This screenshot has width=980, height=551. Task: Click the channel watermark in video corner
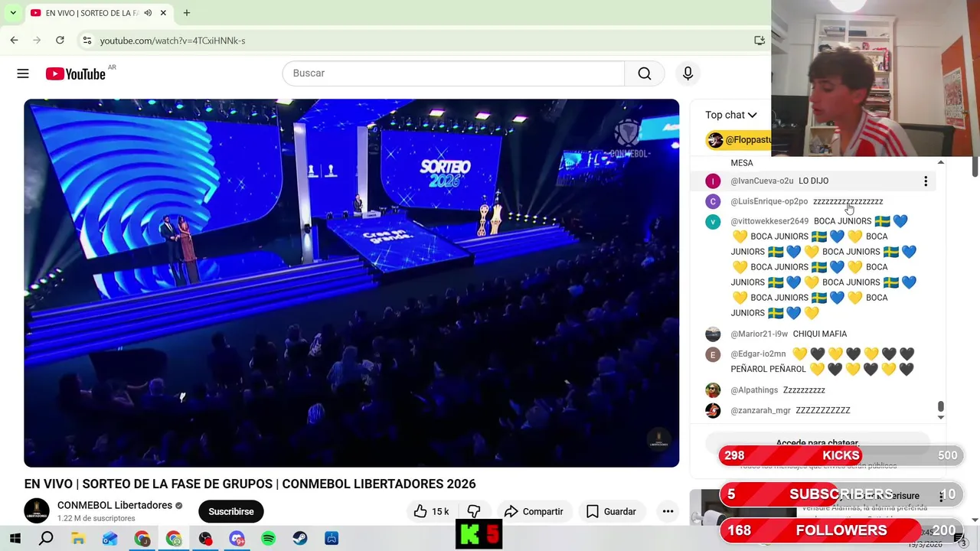[658, 439]
